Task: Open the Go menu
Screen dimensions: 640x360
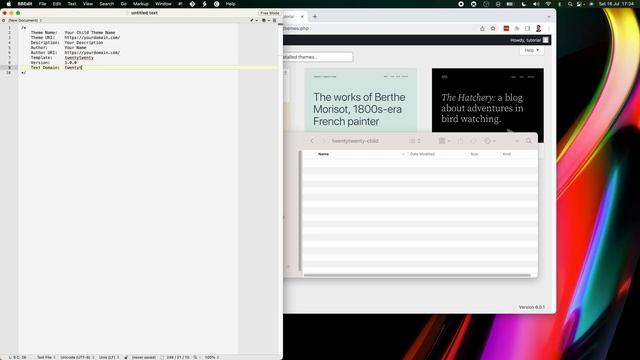Action: point(124,4)
